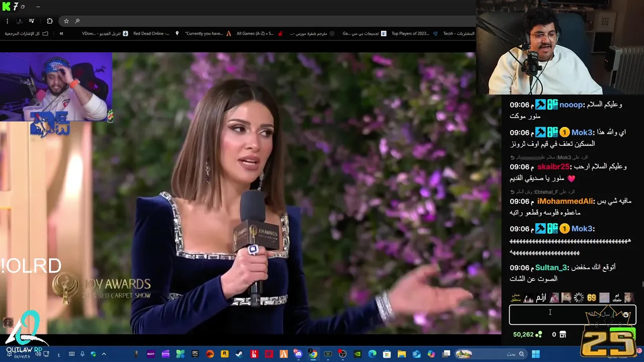Click the chat message input field
Screen dimensions: 644x362
(x=573, y=315)
